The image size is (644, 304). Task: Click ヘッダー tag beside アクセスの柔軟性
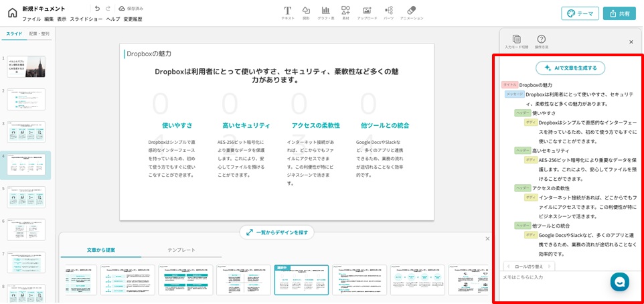click(522, 187)
